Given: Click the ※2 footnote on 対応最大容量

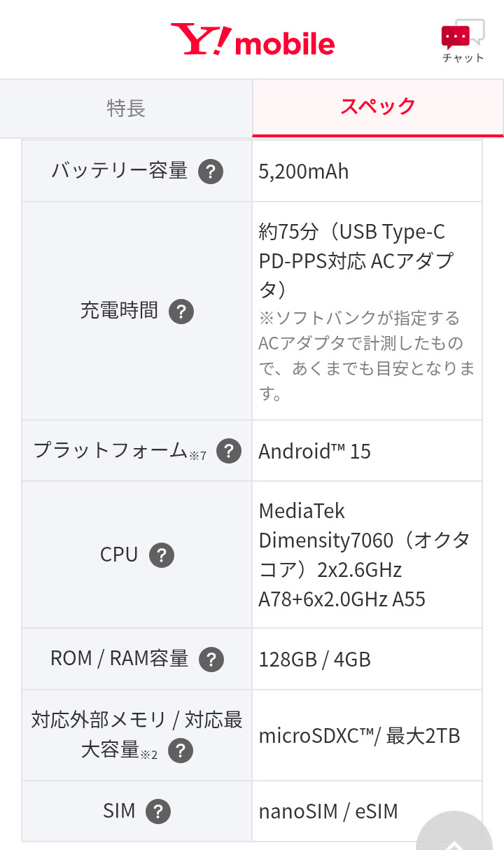Looking at the screenshot, I should [x=149, y=755].
